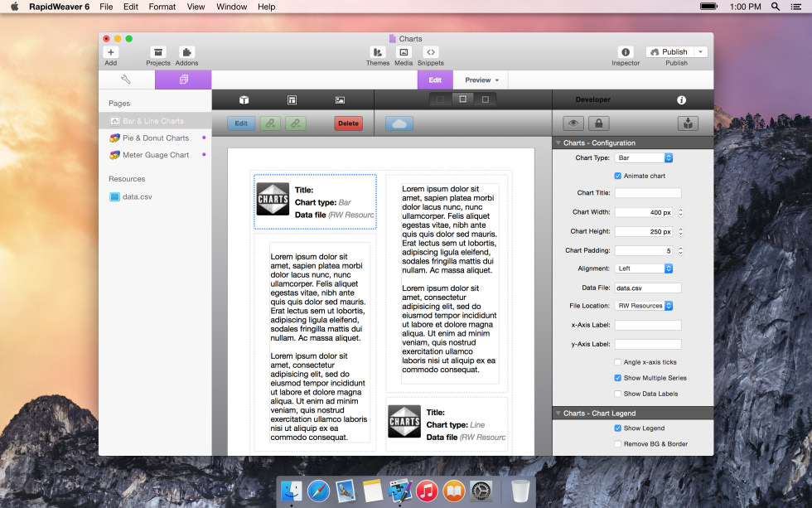Viewport: 812px width, 508px height.
Task: Open the Themes toolbar icon
Action: (378, 52)
